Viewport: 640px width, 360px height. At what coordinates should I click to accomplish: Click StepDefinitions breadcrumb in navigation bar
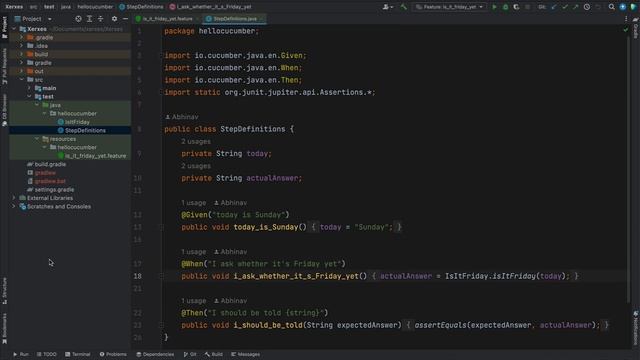point(141,7)
